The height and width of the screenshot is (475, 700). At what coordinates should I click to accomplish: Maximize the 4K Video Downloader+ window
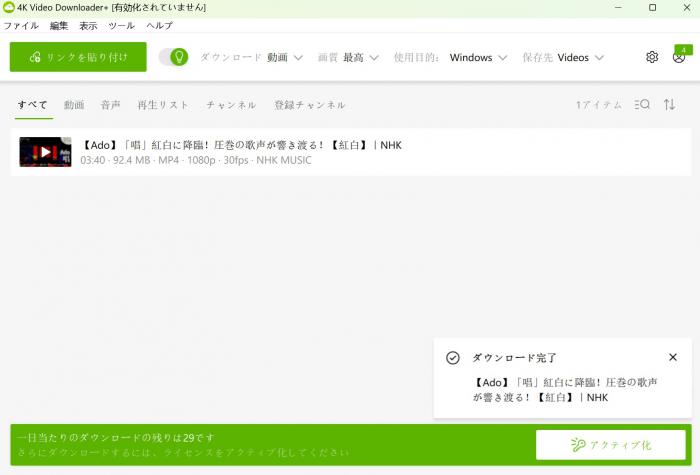click(x=652, y=8)
